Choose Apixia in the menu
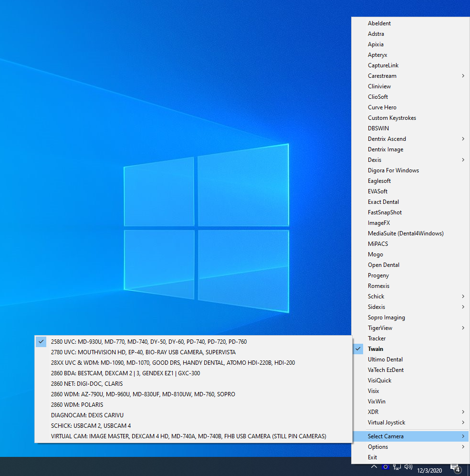 tap(410, 44)
